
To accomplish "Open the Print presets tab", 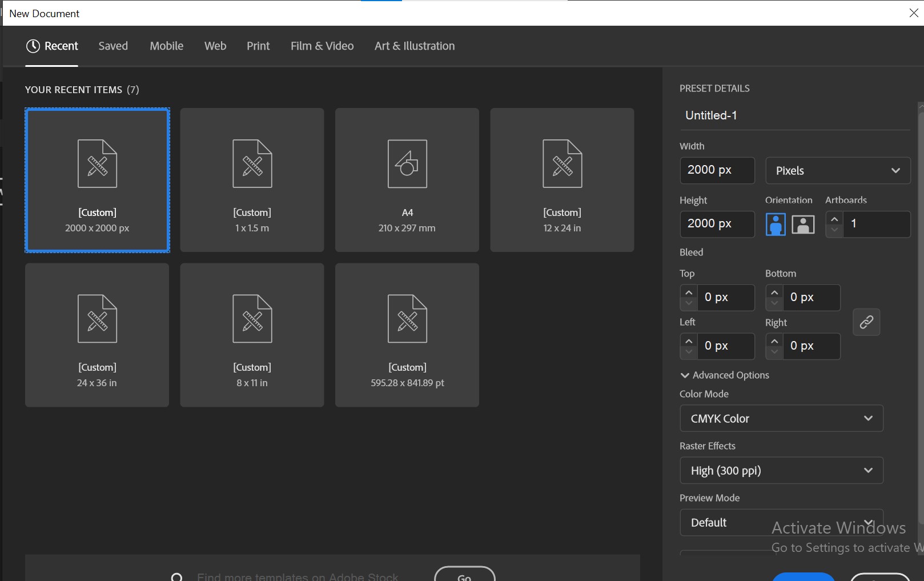I will pos(258,46).
